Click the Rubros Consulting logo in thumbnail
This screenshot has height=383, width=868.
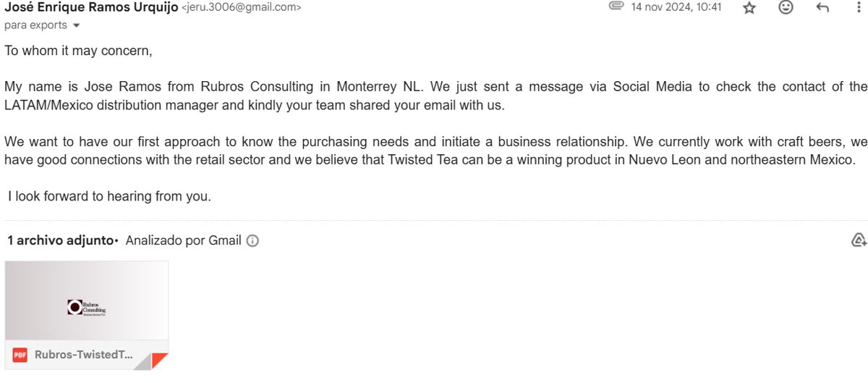point(86,308)
